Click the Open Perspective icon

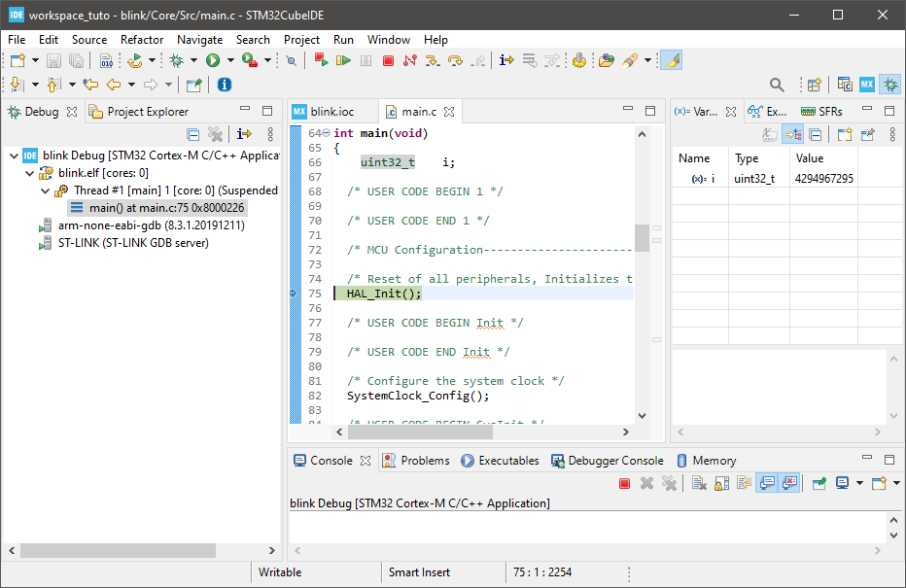[x=814, y=85]
